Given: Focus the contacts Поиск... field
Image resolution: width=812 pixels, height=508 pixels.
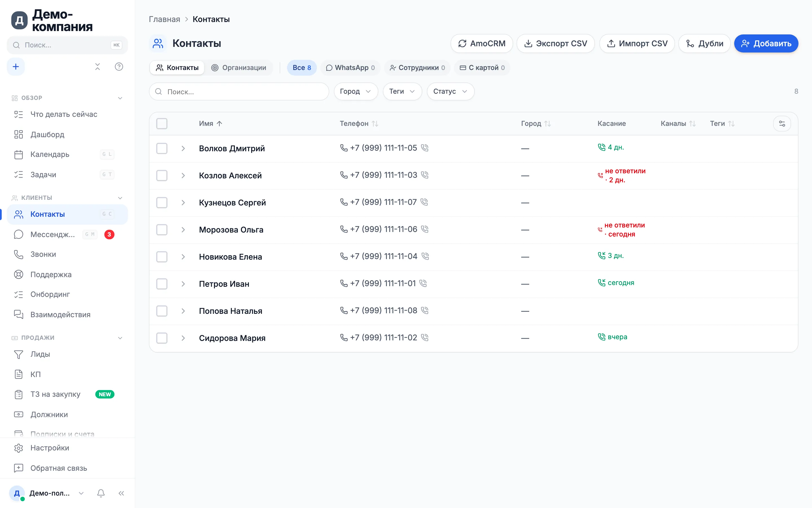Looking at the screenshot, I should point(239,91).
